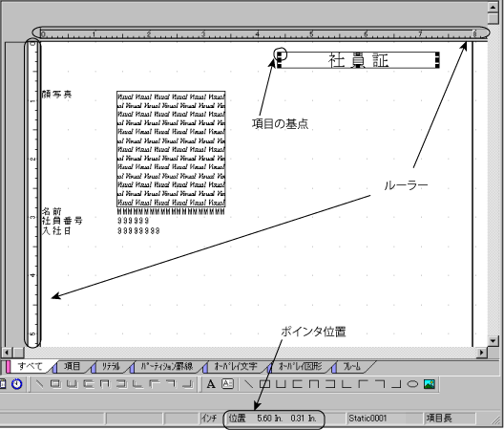Select the overlay top-left corner tool

coord(364,384)
